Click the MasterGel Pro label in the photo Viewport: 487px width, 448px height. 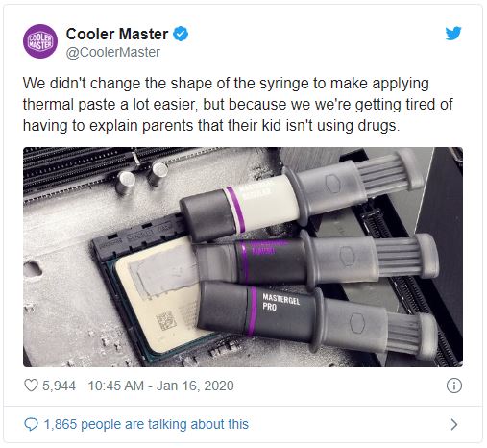[x=280, y=302]
